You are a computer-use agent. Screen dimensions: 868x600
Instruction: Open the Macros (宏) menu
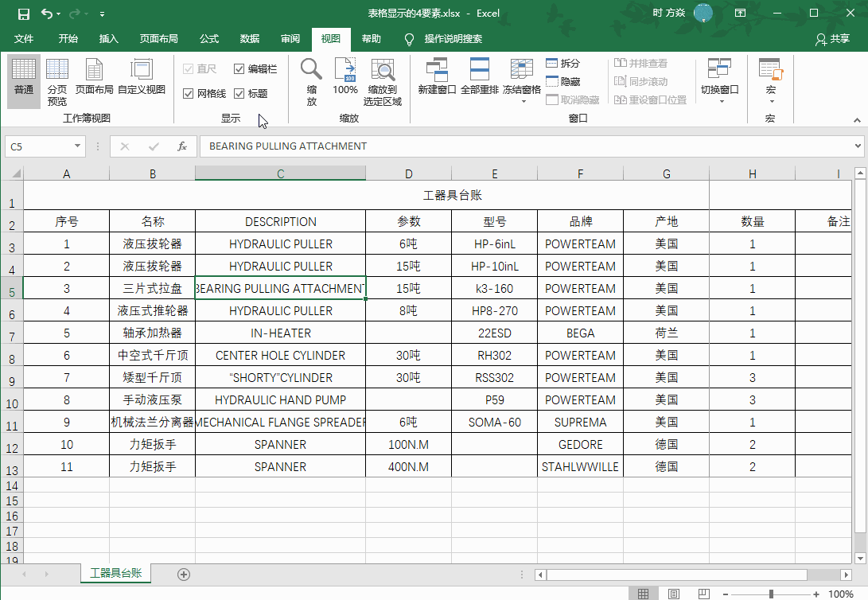point(771,81)
